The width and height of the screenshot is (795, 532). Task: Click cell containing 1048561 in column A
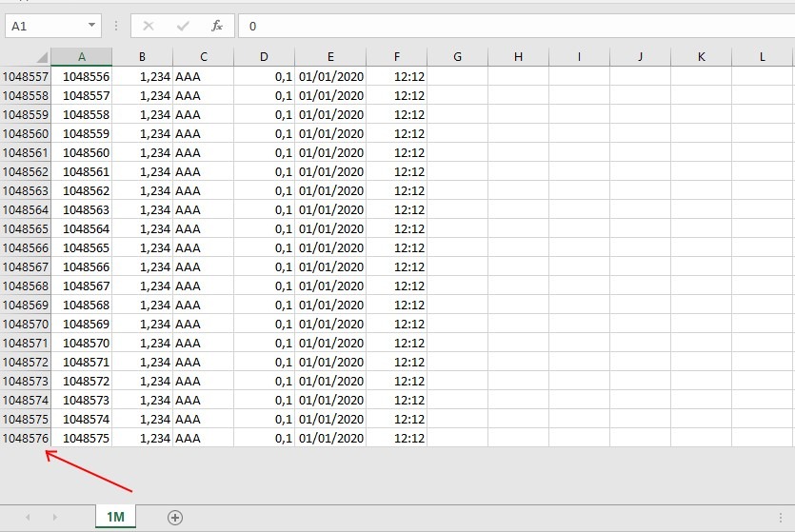[82, 171]
